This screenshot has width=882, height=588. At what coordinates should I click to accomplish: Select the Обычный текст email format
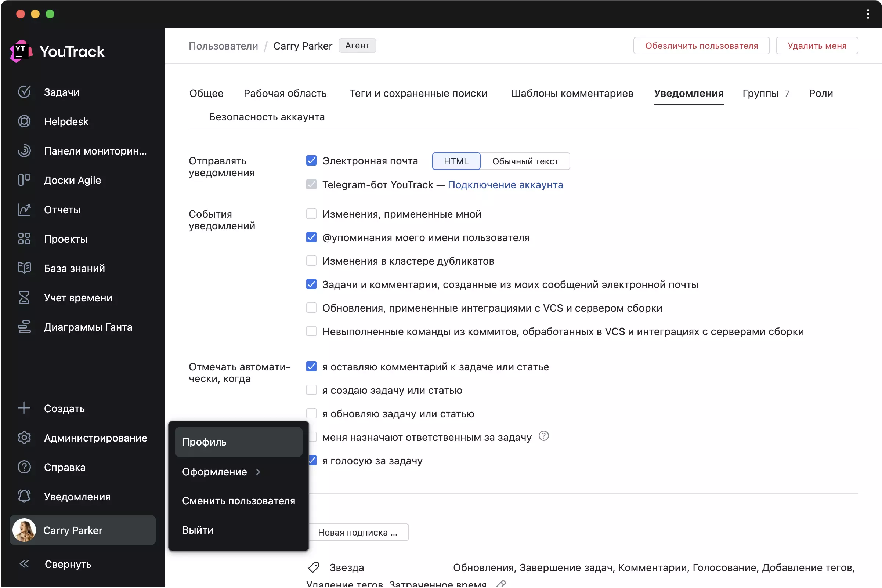tap(525, 161)
